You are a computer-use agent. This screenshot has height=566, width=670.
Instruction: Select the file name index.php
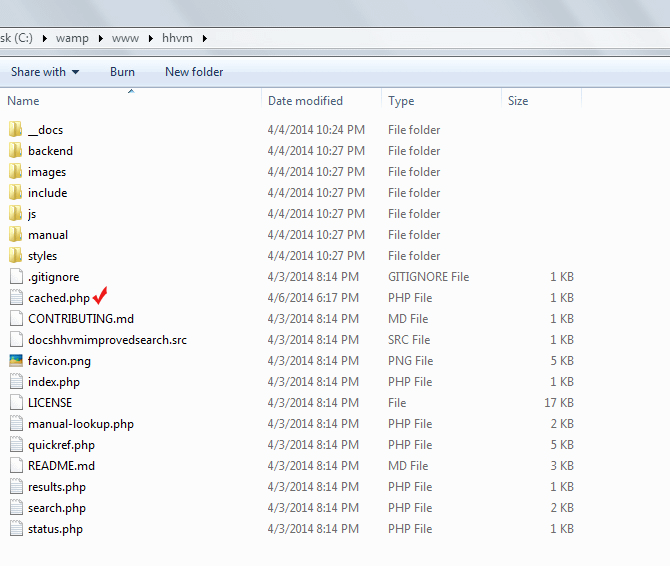(x=54, y=382)
